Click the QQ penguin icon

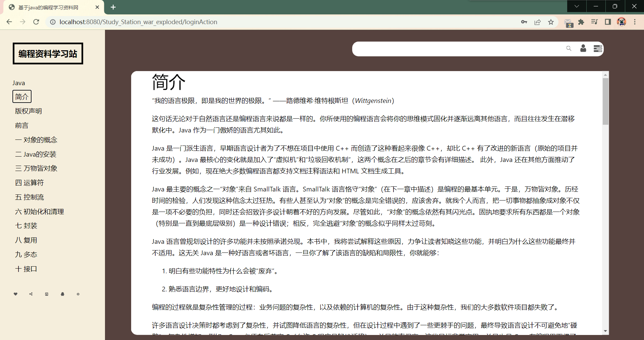tap(62, 294)
